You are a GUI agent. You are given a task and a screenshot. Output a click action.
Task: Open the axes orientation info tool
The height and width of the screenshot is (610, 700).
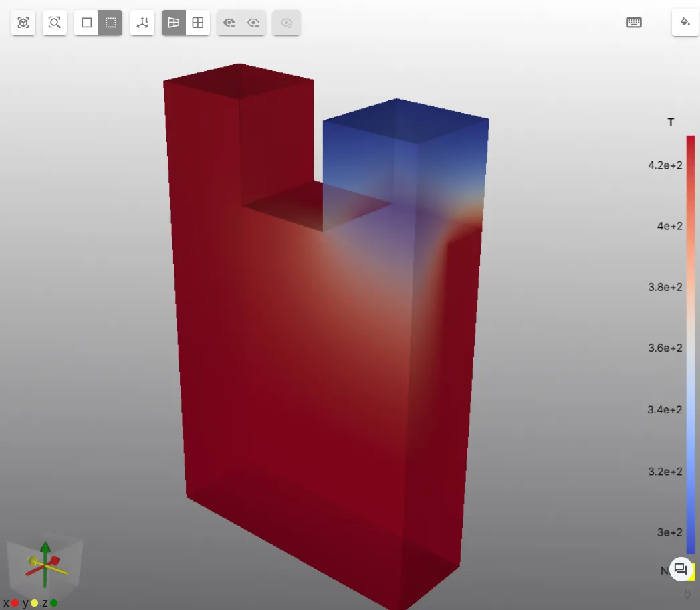tap(142, 23)
